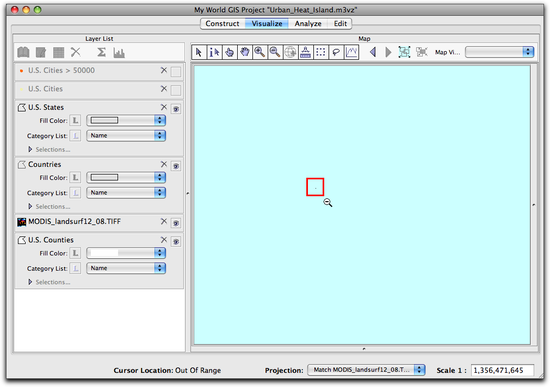Select the pointer arrow tool
This screenshot has height=387, width=550.
(199, 52)
